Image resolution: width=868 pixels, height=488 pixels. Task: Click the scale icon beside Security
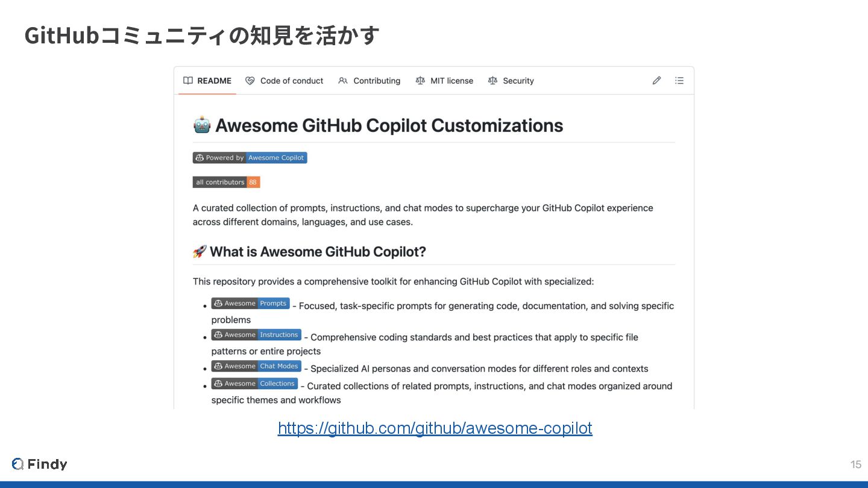click(x=492, y=81)
